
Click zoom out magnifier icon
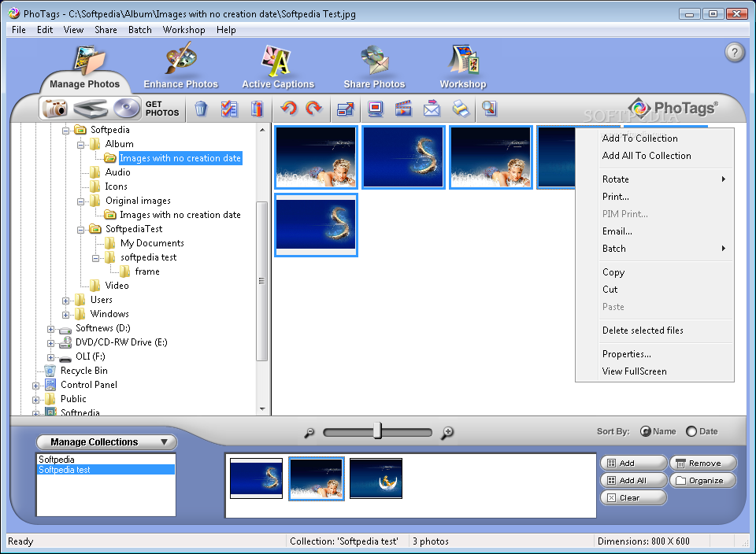click(x=309, y=433)
